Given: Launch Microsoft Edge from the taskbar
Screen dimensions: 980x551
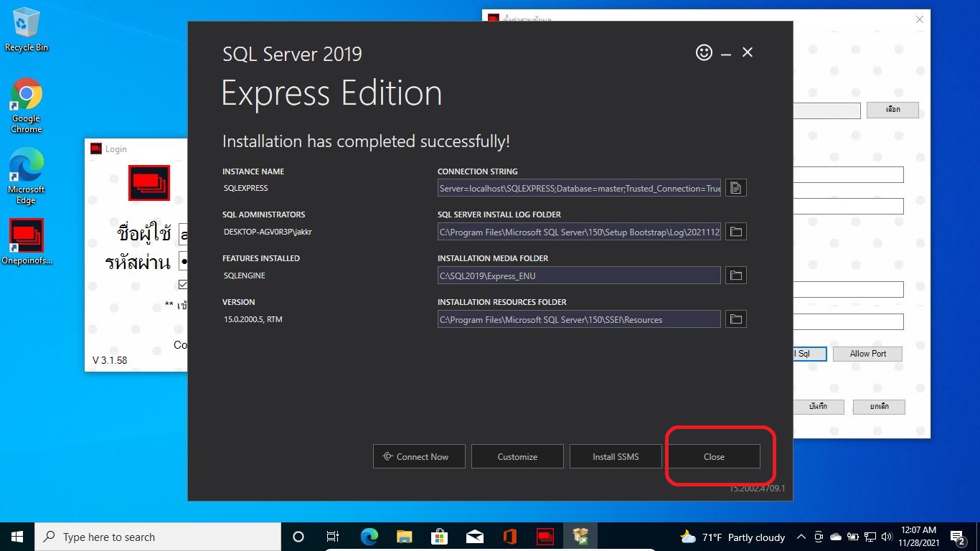Looking at the screenshot, I should point(369,537).
